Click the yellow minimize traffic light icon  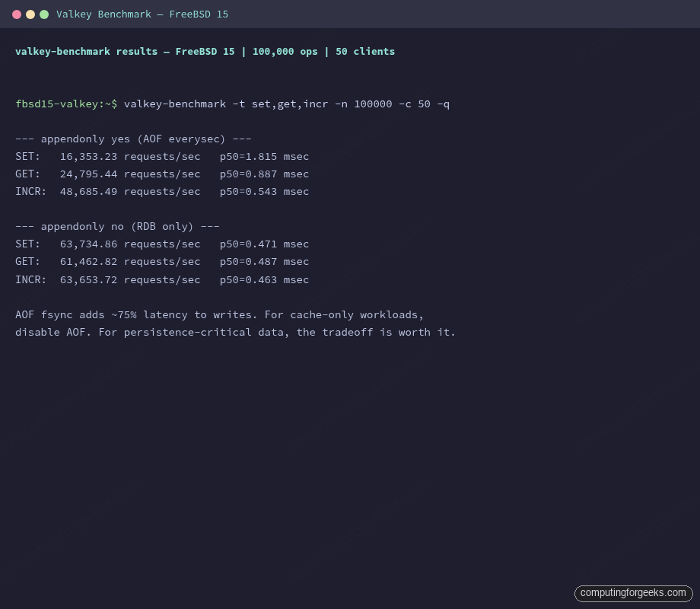point(30,14)
